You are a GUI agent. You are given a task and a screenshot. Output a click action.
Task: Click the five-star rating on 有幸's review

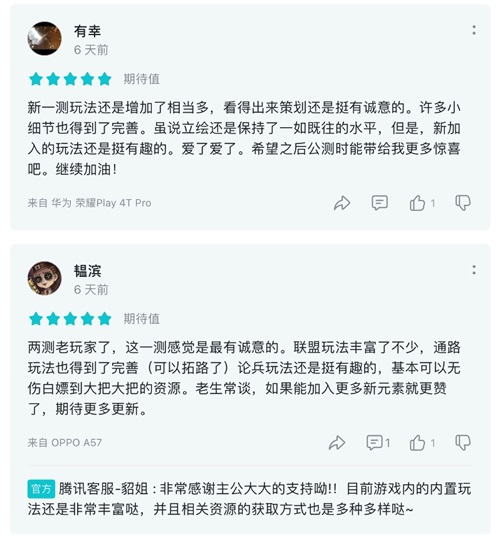[x=70, y=79]
